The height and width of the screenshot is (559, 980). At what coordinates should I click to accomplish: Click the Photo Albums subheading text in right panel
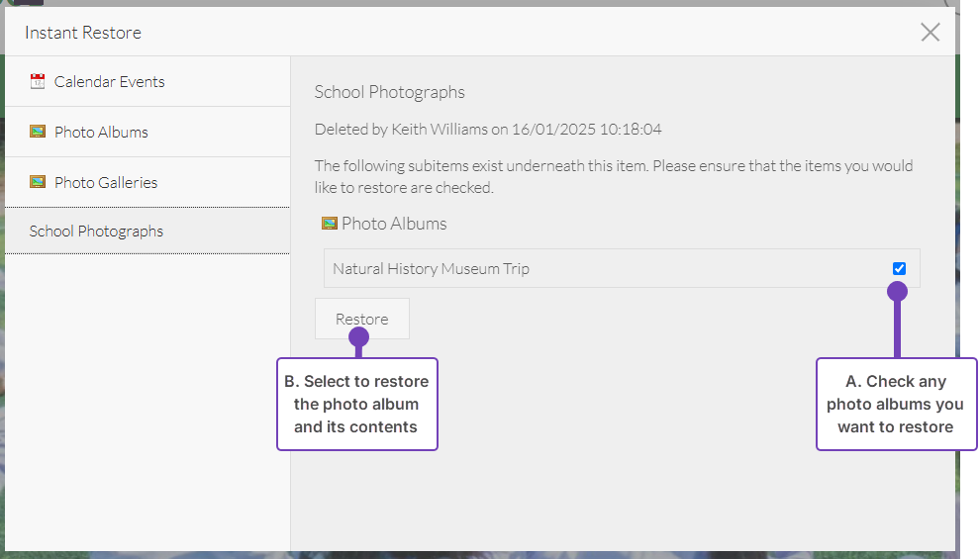394,224
